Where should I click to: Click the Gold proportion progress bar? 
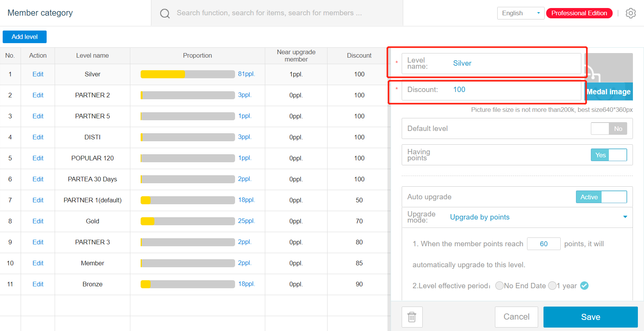[x=188, y=221]
